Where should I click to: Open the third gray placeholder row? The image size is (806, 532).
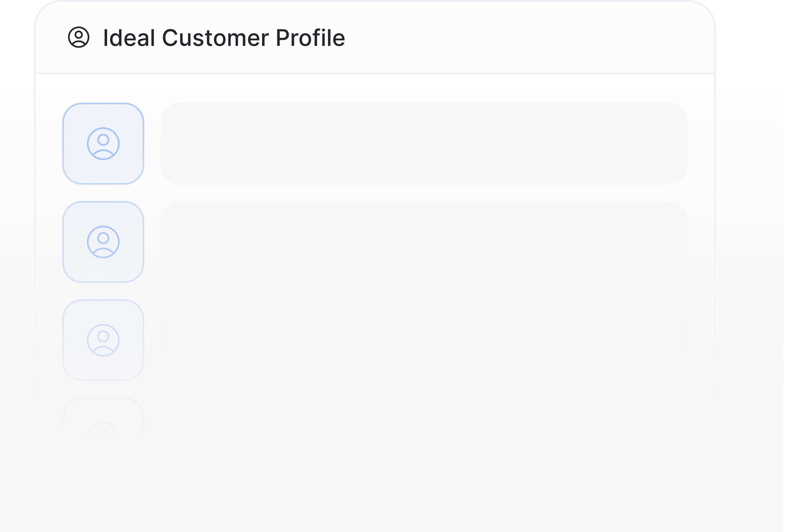[424, 340]
